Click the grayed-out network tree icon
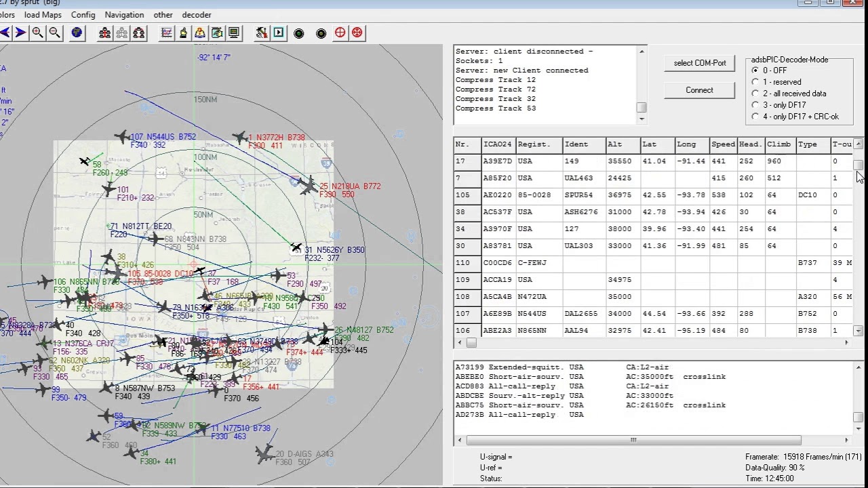 pyautogui.click(x=121, y=33)
